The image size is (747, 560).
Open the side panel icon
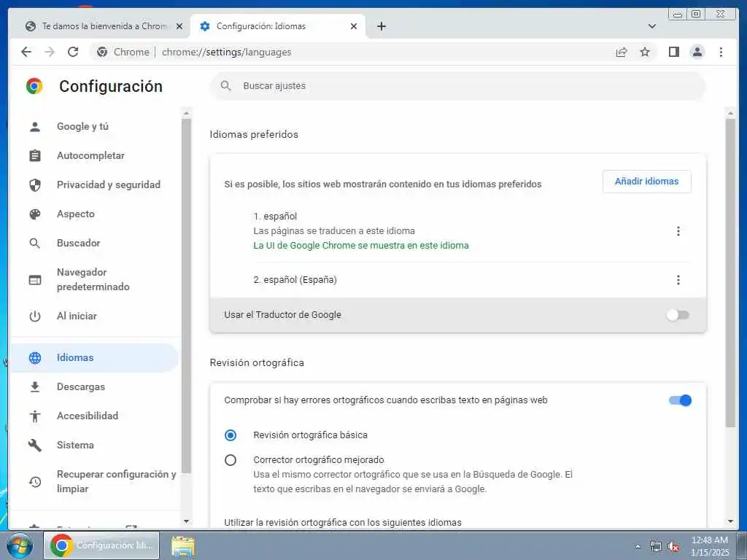(x=673, y=52)
